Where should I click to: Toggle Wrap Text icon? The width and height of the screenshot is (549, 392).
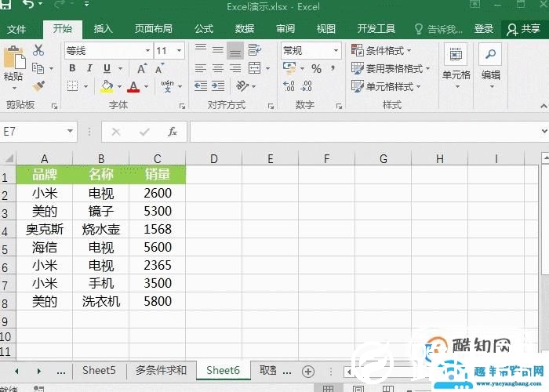(x=255, y=50)
